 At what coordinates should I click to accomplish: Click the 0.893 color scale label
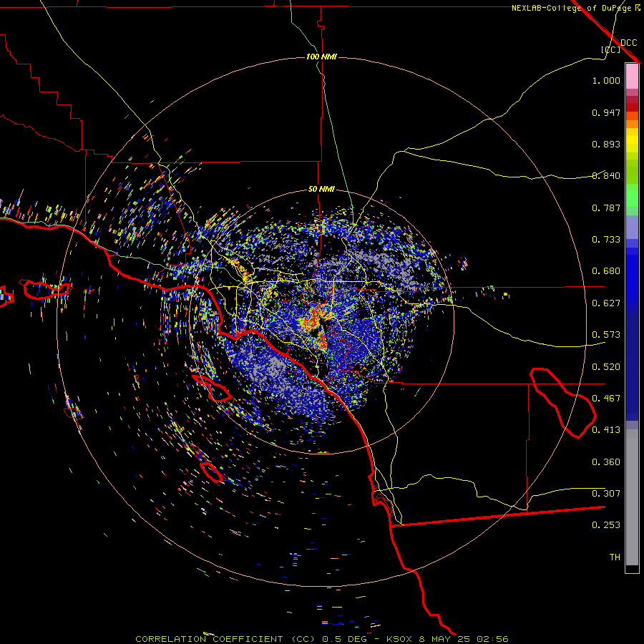pos(606,144)
